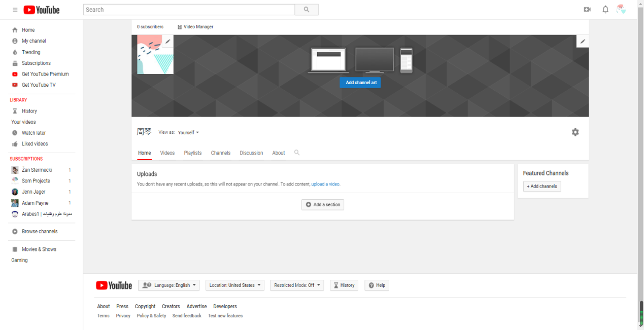Open View as Yourself dropdown
The height and width of the screenshot is (330, 644).
click(188, 132)
